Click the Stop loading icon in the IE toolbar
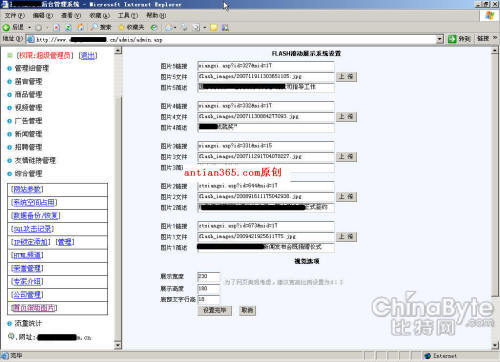This screenshot has height=362, width=500. (56, 27)
